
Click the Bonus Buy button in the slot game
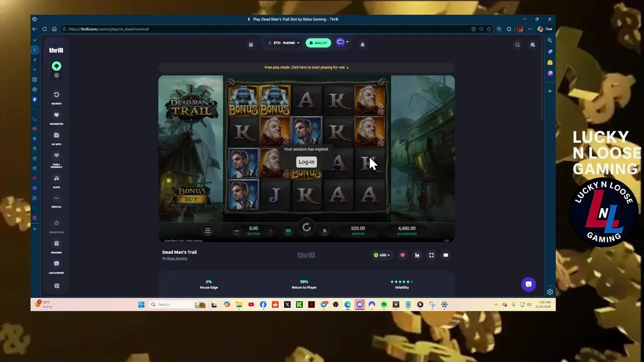(x=191, y=195)
